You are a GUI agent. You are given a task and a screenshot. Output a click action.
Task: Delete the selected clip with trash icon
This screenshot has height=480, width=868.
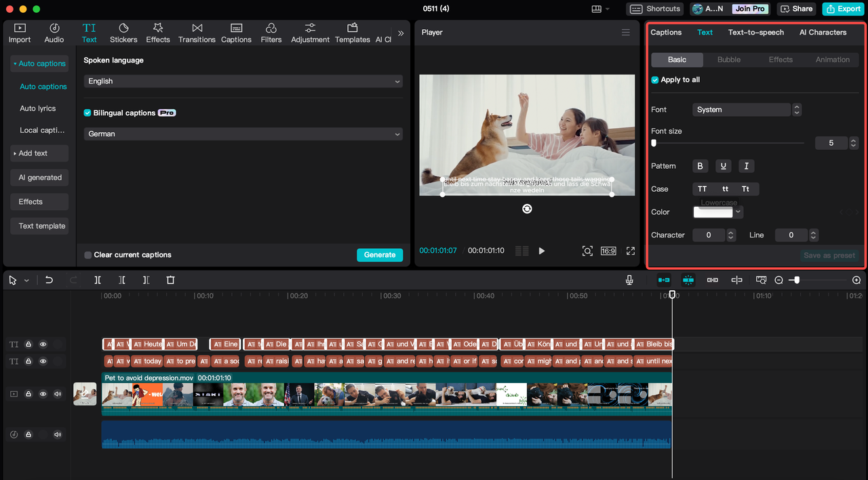(x=170, y=280)
